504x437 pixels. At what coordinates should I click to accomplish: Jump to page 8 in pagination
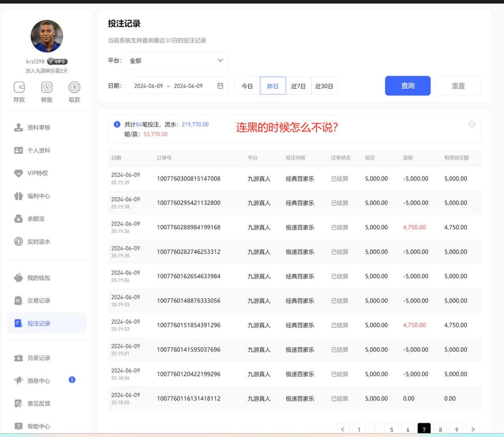click(440, 429)
